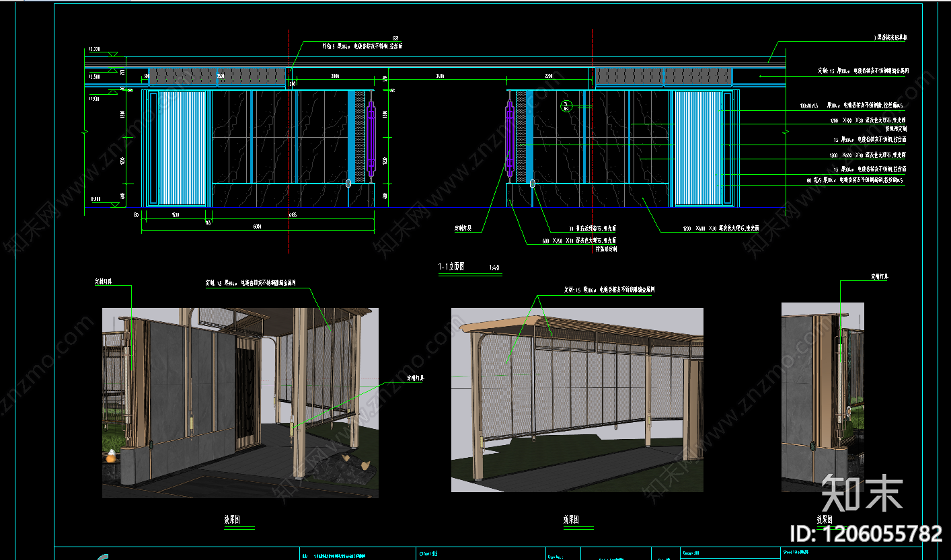The width and height of the screenshot is (951, 560).
Task: Click the '6000' overall dimension below the elevation
Action: click(257, 227)
